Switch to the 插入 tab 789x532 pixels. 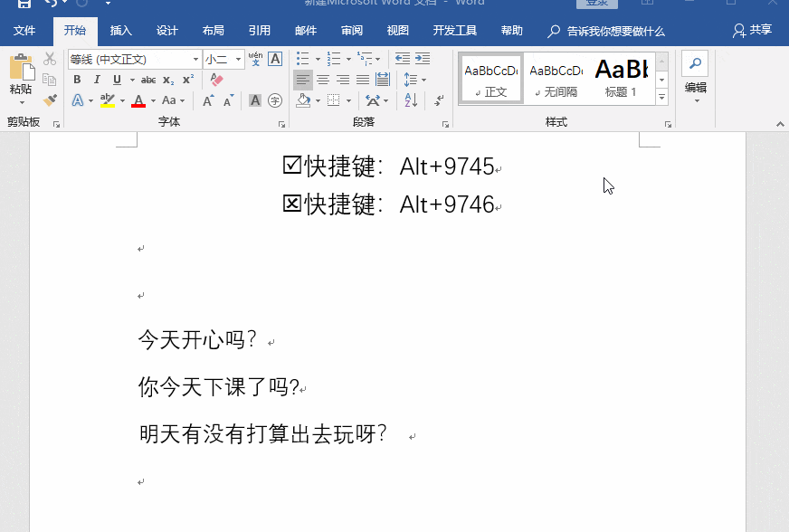(x=120, y=31)
